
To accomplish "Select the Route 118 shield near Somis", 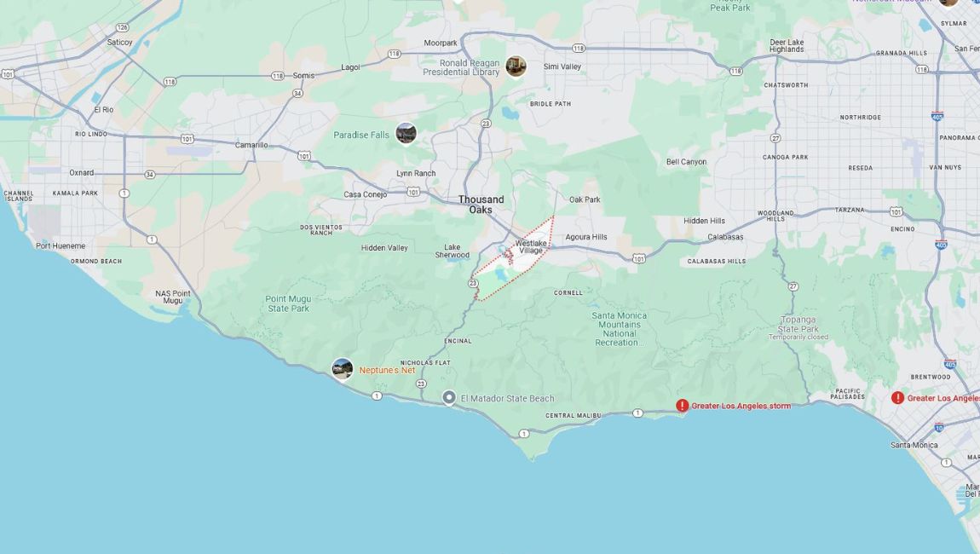I will click(278, 76).
